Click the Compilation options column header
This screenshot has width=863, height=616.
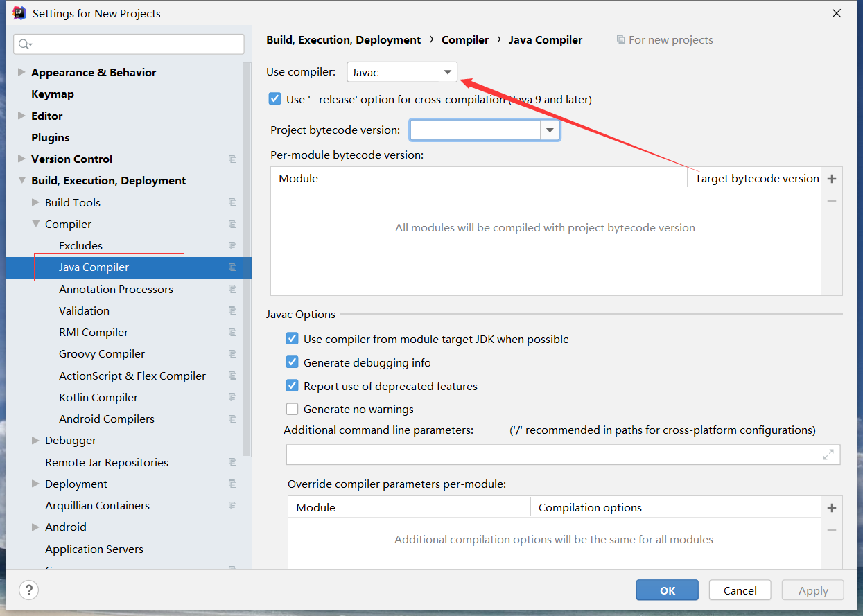coord(591,507)
